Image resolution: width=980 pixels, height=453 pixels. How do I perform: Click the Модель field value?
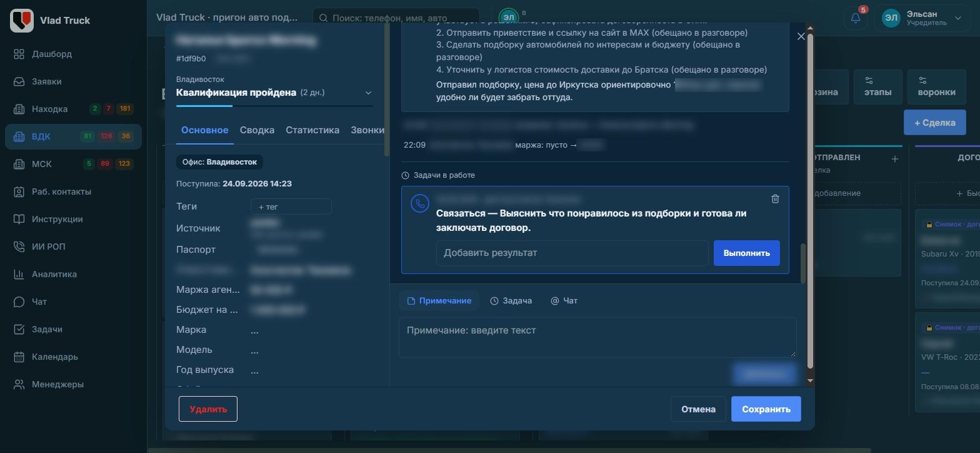pos(254,350)
